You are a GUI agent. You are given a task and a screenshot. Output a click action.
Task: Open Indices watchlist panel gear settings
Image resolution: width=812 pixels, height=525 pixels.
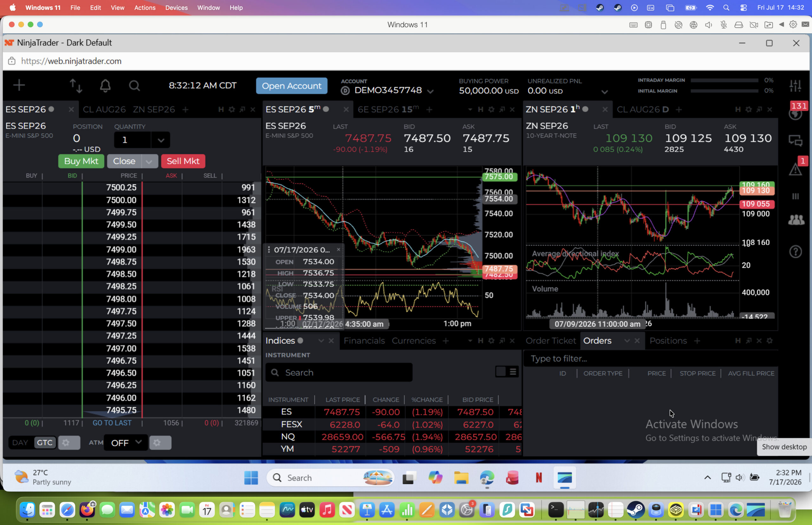click(491, 341)
